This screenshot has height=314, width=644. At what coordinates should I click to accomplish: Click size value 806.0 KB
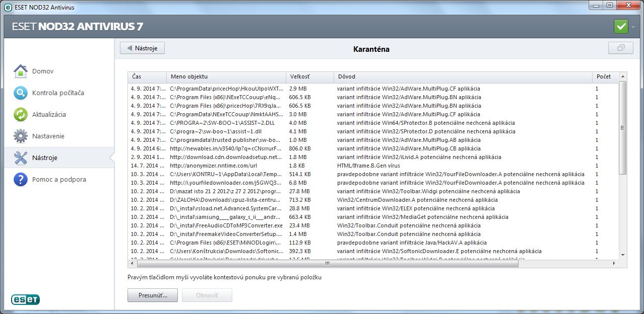(x=300, y=148)
